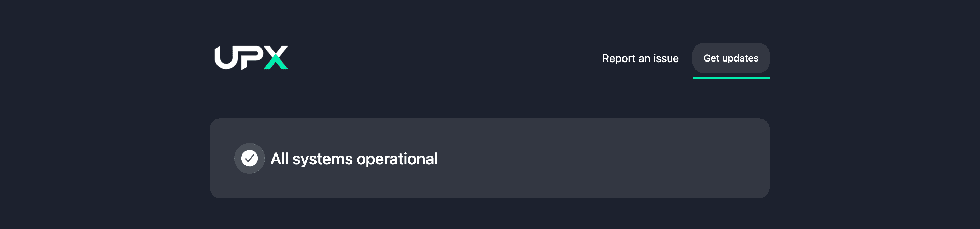Click the word "Get" on the header button
The width and height of the screenshot is (980, 229).
711,58
